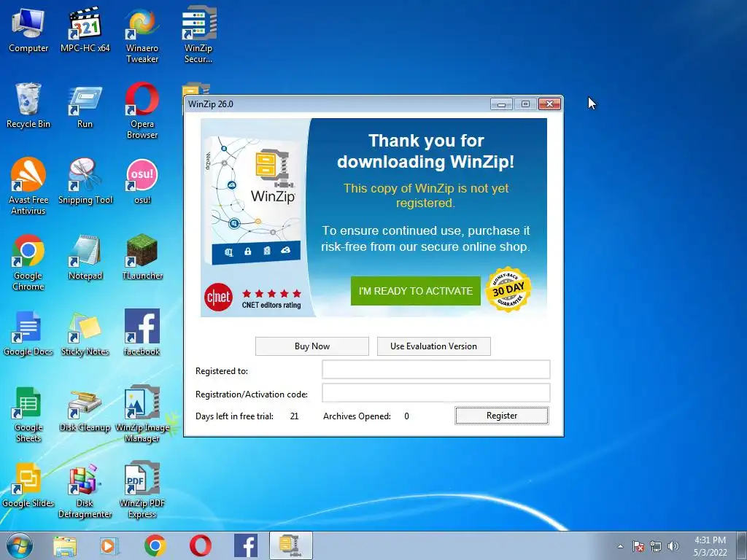Click the WinZip product box image

coord(252,200)
